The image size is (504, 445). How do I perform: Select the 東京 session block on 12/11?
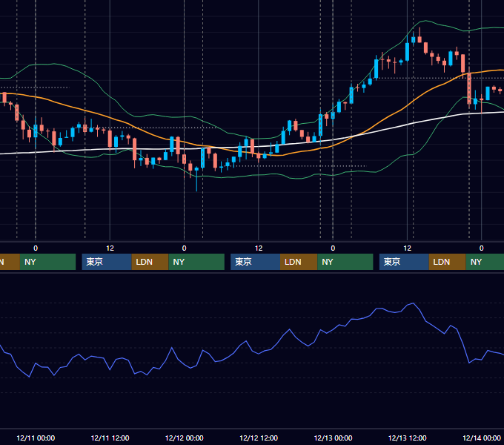click(107, 262)
